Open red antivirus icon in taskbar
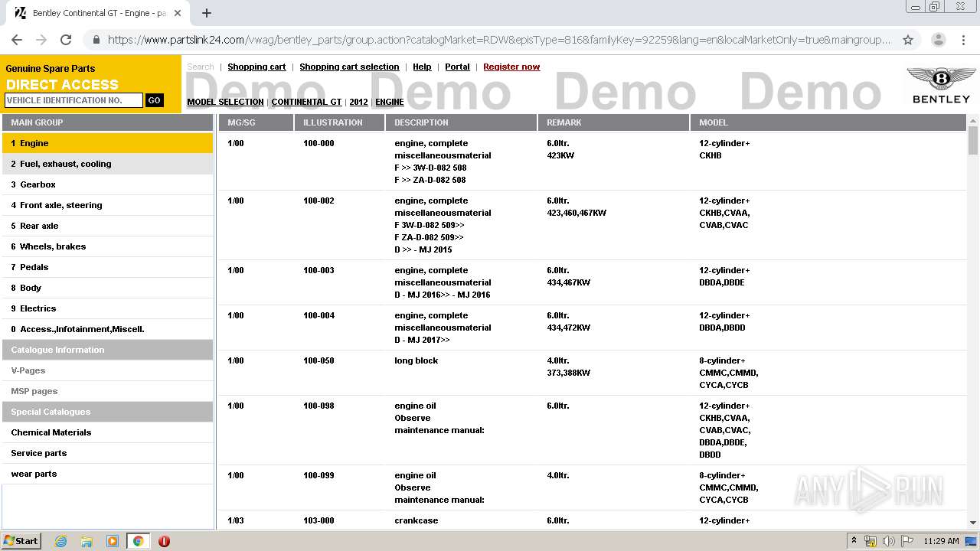Screen dimensions: 980x551 click(x=164, y=541)
